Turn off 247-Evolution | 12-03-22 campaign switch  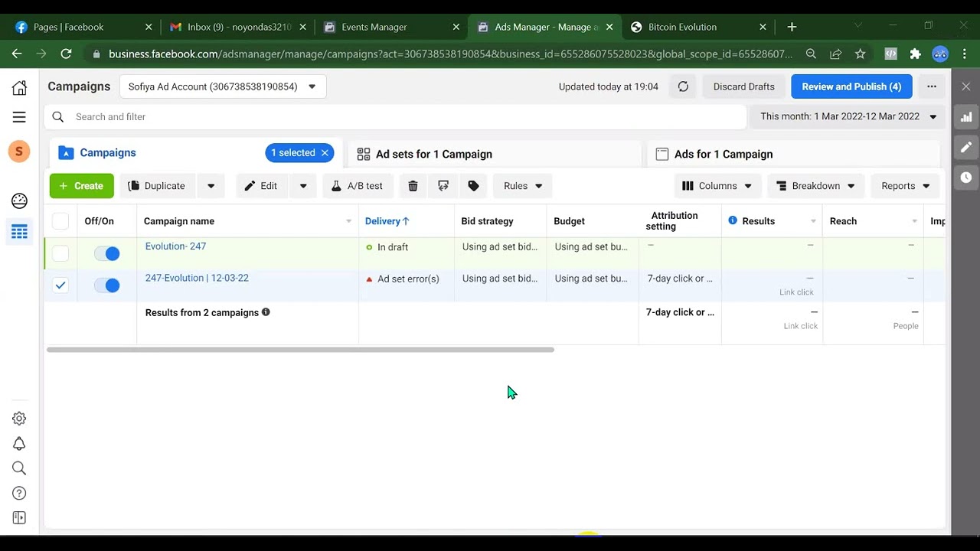(x=107, y=285)
